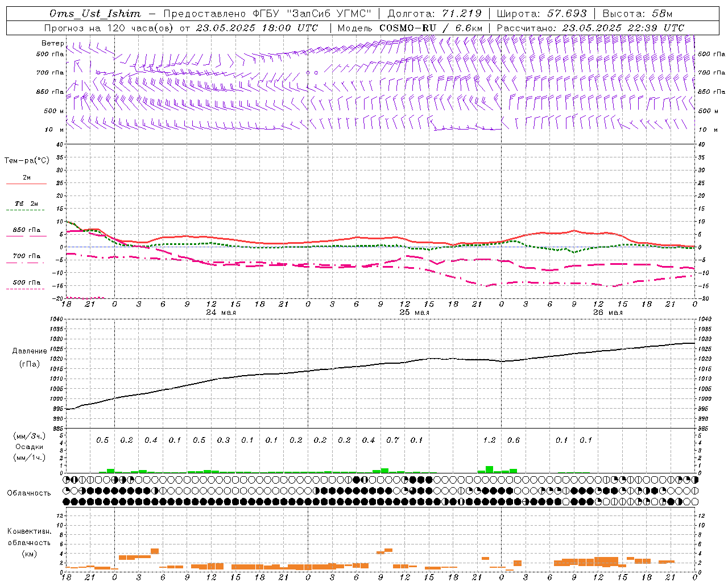Click the green dashed line sample under Td 2м

coord(27,210)
